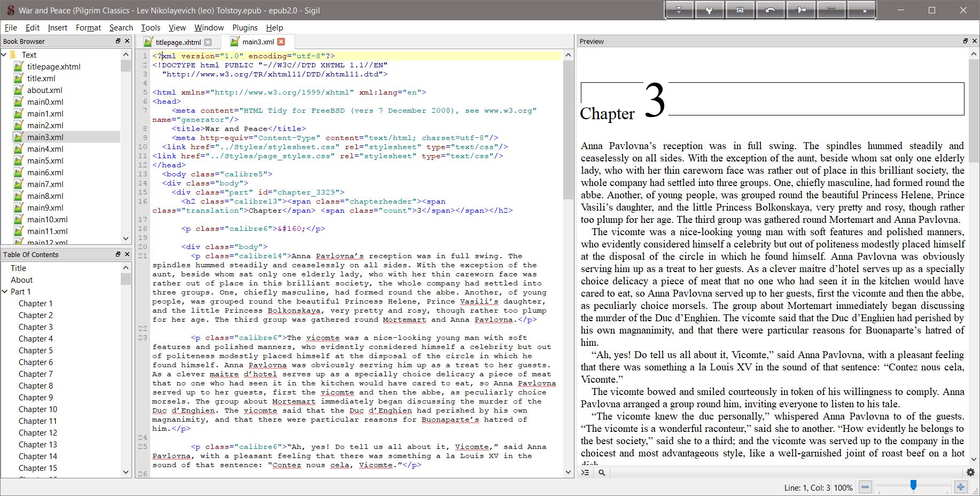Select main6.xml in the Book Browser
Viewport: 980px width, 496px height.
coord(45,173)
